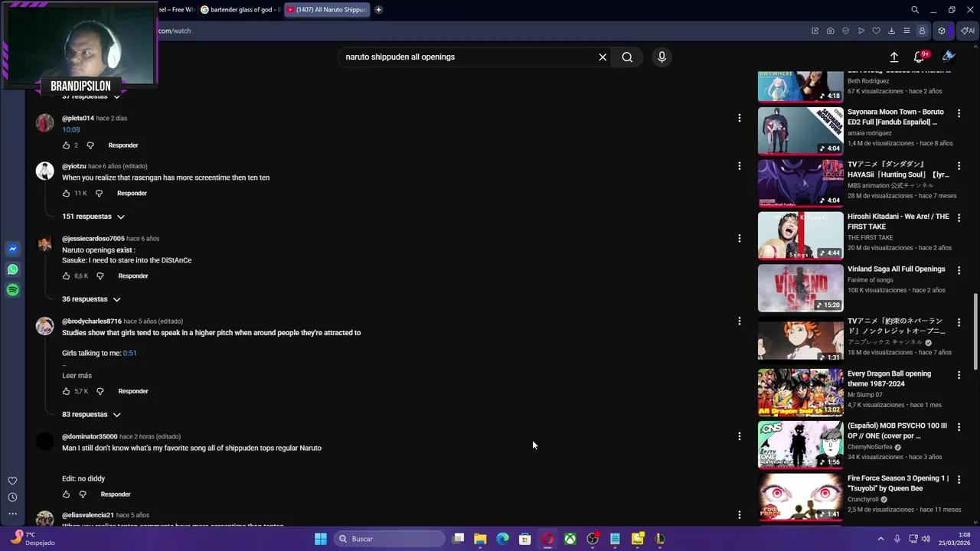Like the @dominator35000 comment
The height and width of the screenshot is (551, 980).
[x=66, y=494]
